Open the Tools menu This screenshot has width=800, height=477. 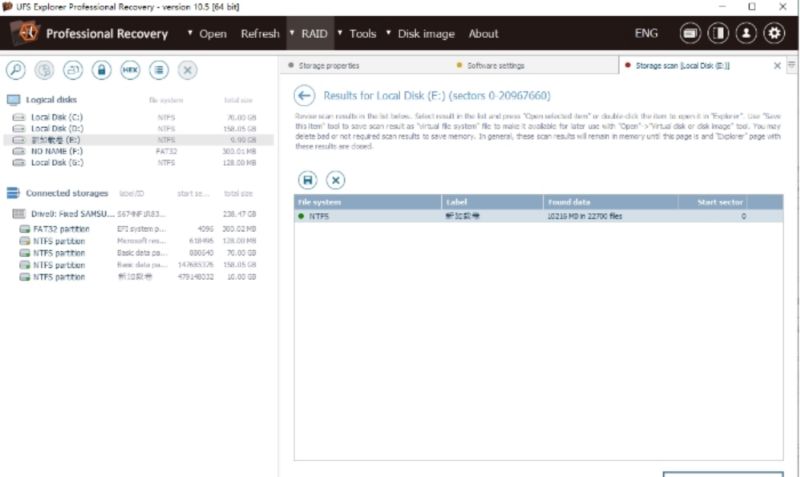(x=363, y=34)
